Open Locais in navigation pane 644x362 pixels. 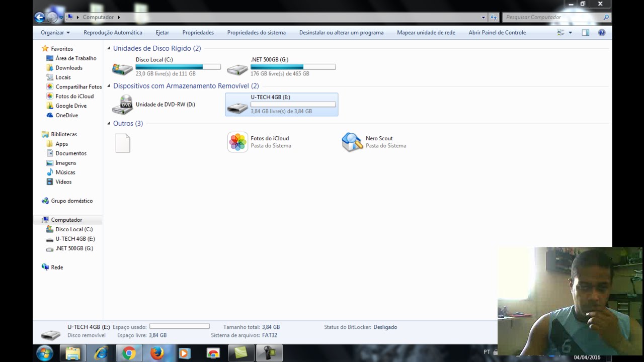63,77
